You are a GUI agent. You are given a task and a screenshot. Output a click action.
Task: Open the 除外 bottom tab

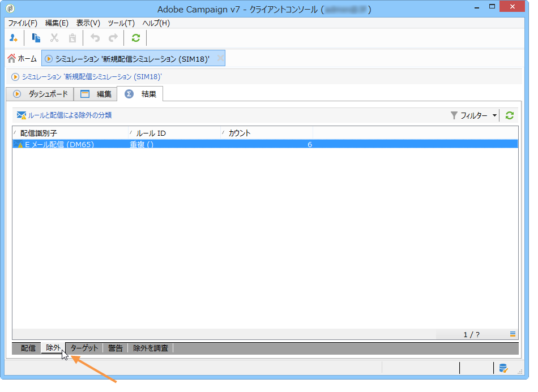tap(53, 348)
